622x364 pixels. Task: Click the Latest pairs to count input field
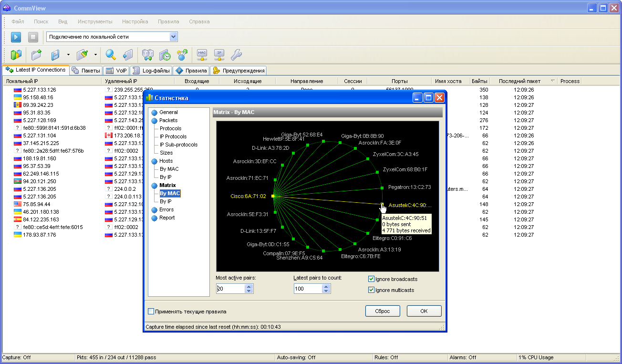pos(308,289)
